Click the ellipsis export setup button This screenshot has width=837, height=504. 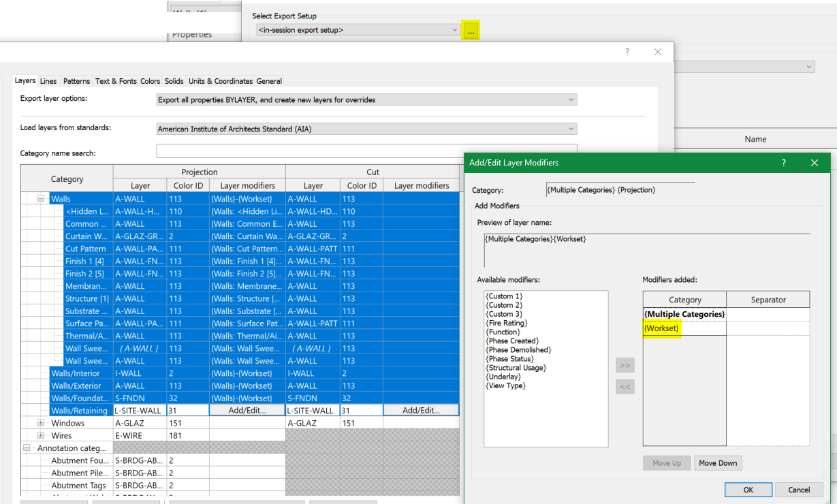point(471,31)
